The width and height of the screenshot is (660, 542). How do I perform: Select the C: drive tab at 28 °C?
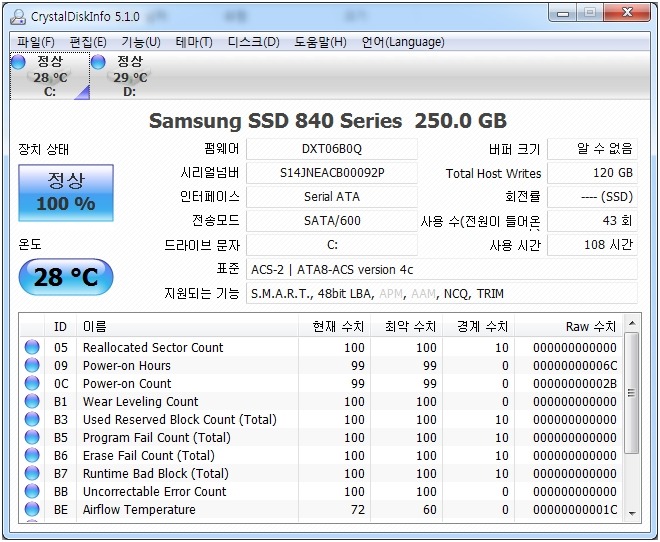click(x=50, y=76)
